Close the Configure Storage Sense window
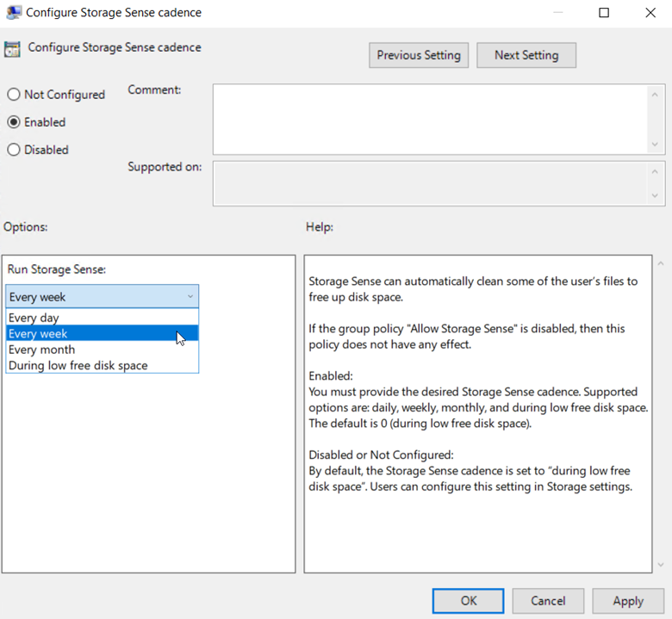The image size is (672, 619). [x=650, y=13]
